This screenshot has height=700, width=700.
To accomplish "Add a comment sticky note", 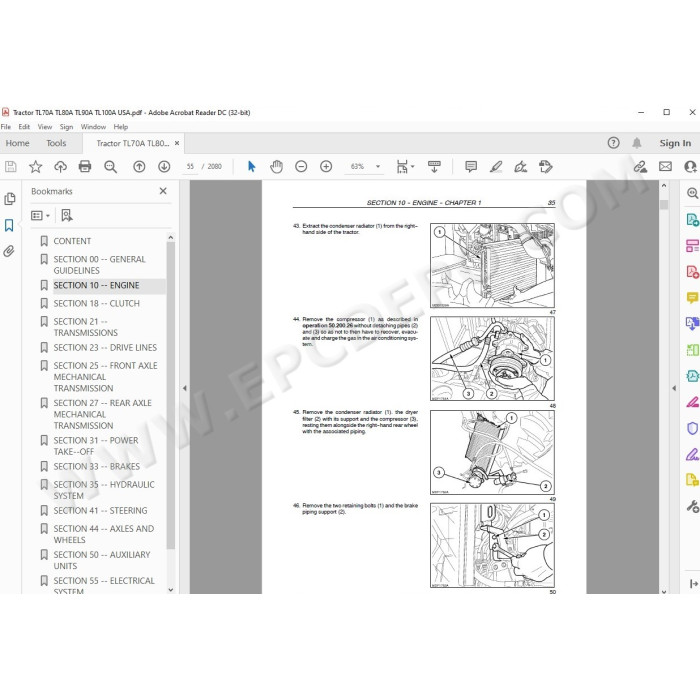I will pyautogui.click(x=471, y=167).
